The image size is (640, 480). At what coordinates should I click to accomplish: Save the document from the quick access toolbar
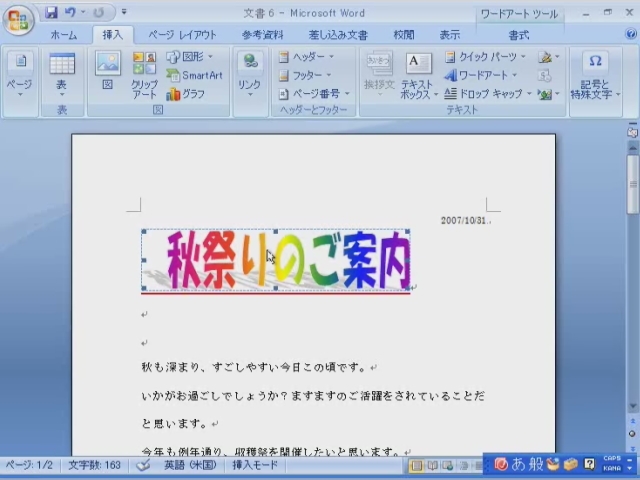click(x=51, y=13)
